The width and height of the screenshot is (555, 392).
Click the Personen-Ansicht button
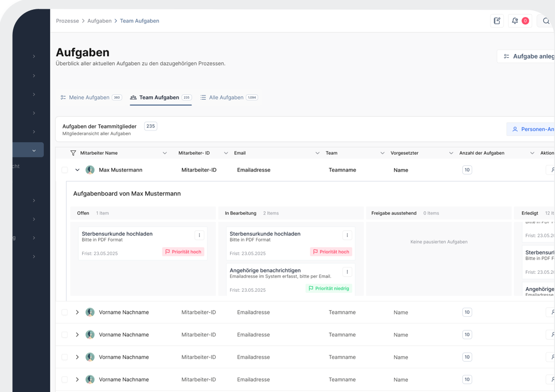[531, 129]
